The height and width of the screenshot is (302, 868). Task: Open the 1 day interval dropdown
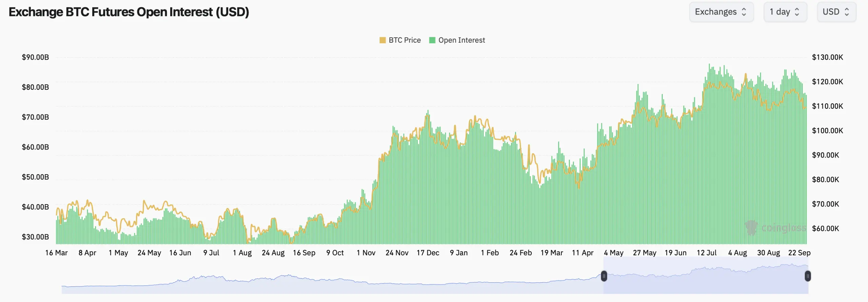tap(785, 12)
